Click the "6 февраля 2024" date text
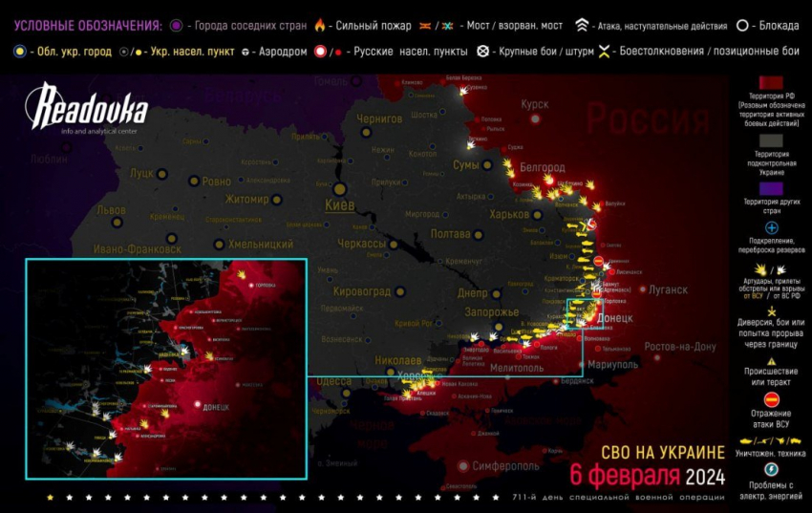 coord(647,475)
